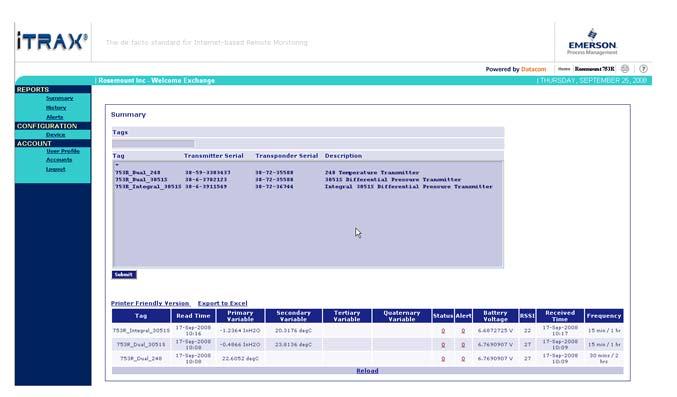Click the 22.6052 degC primary variable value
Image resolution: width=677 pixels, height=397 pixels.
click(240, 359)
